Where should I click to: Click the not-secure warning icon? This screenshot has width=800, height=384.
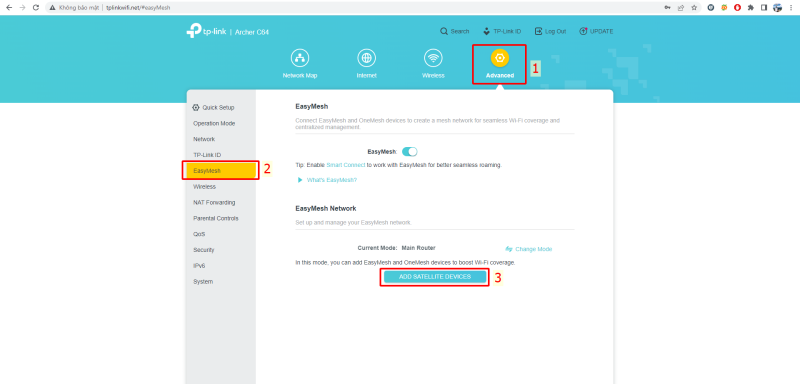click(52, 8)
